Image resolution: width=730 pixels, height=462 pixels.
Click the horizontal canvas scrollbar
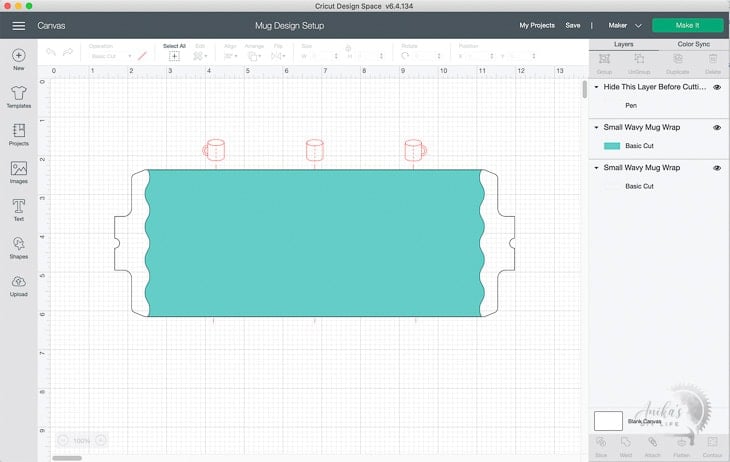[67, 458]
